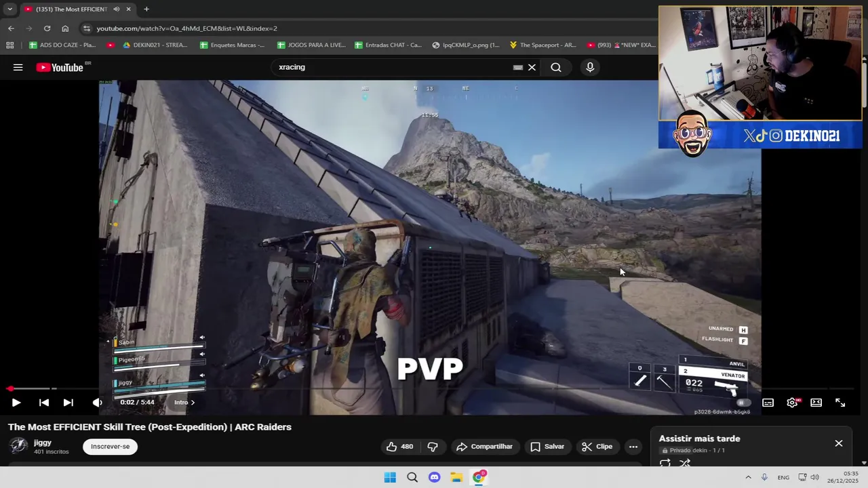Open the Compartilhar share dialog
The width and height of the screenshot is (868, 488).
click(x=484, y=447)
